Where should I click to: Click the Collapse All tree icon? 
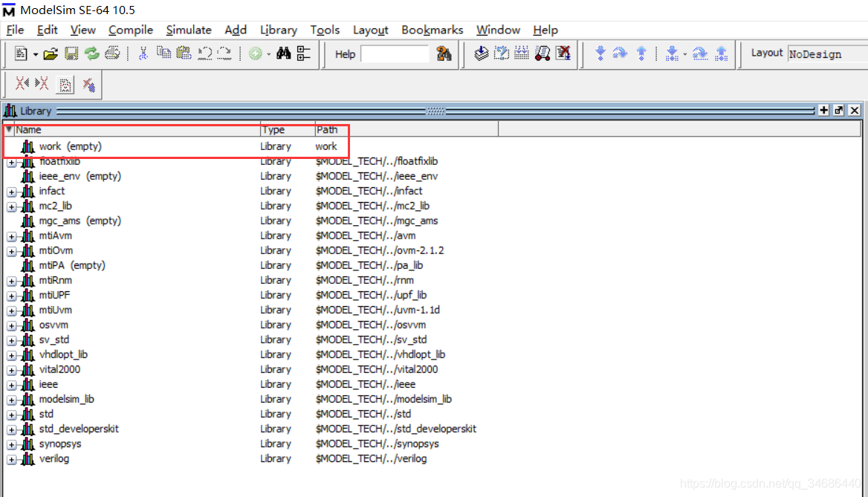[304, 53]
